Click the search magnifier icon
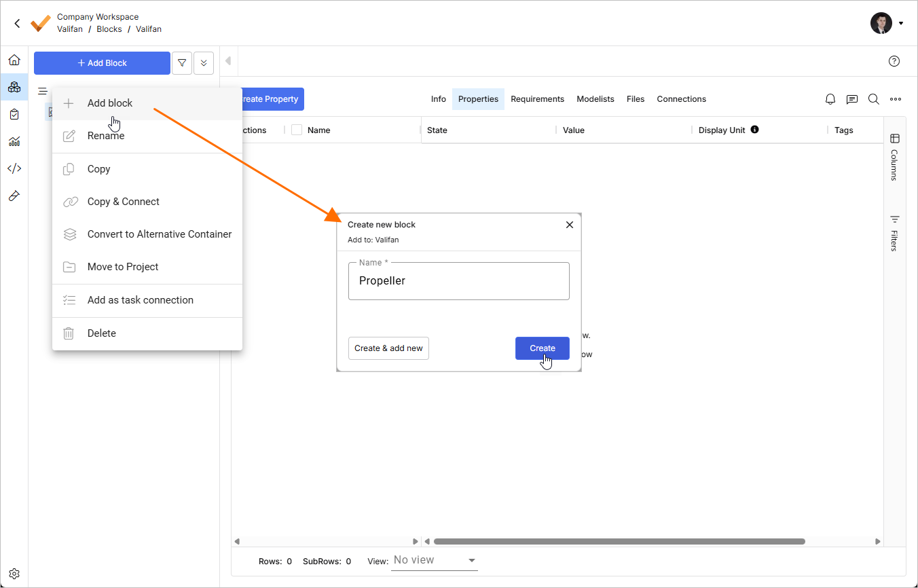 coord(874,99)
